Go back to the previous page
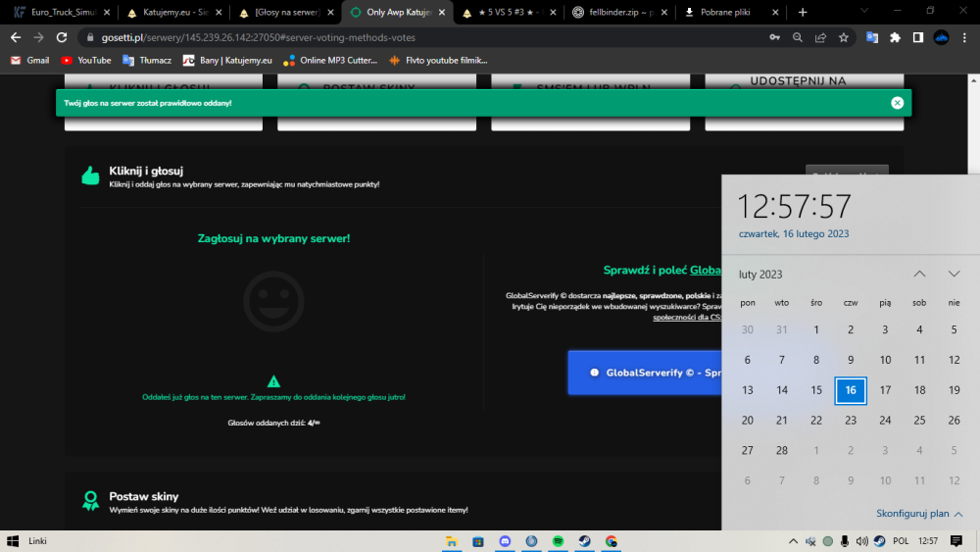This screenshot has height=552, width=980. tap(16, 37)
